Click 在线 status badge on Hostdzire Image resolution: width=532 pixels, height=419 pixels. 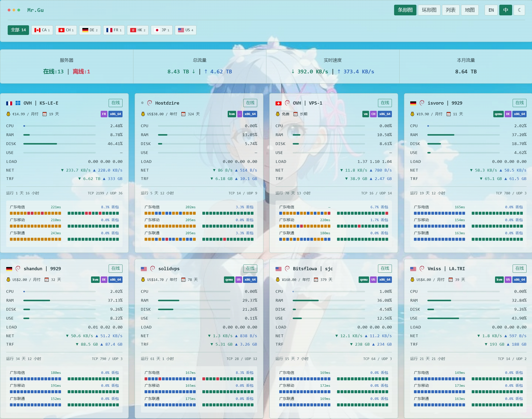click(250, 103)
